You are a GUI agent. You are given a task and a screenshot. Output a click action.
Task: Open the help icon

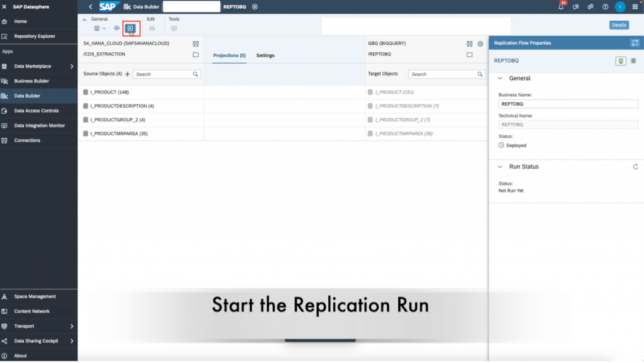click(x=605, y=6)
